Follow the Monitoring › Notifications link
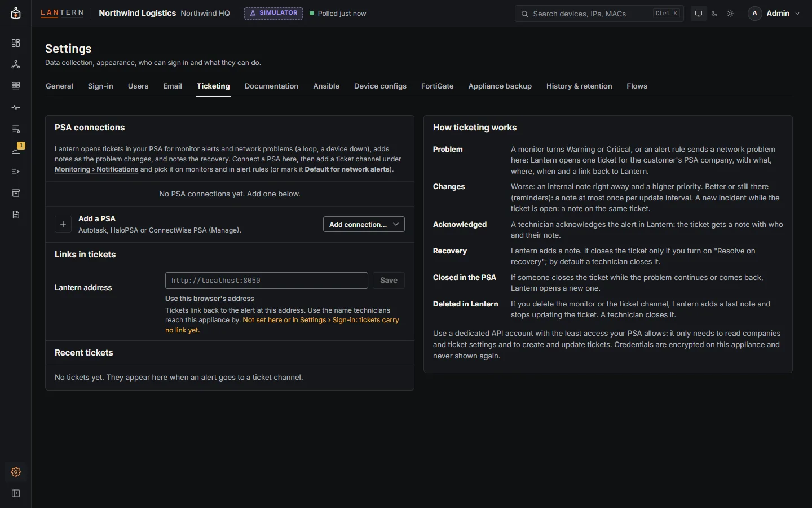Viewport: 812px width, 508px height. (x=96, y=169)
